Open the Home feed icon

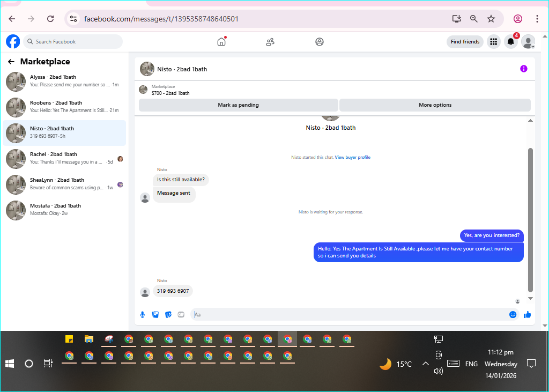[221, 42]
